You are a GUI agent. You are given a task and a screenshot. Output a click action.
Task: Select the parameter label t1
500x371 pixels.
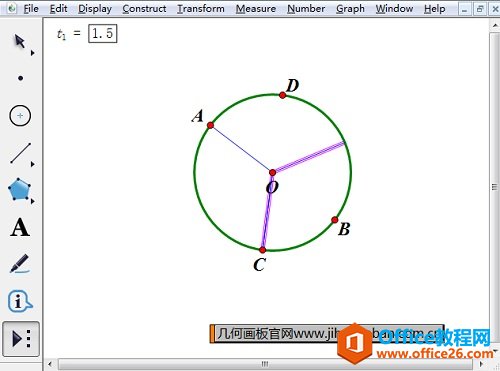coord(62,34)
